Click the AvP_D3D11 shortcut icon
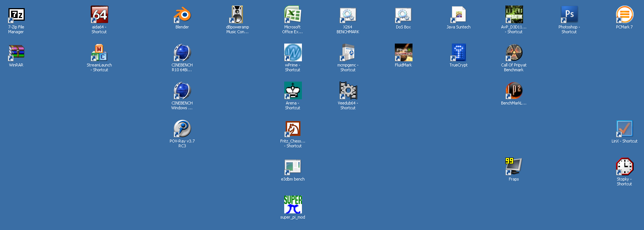Viewport: 644px width, 230px height. point(514,15)
